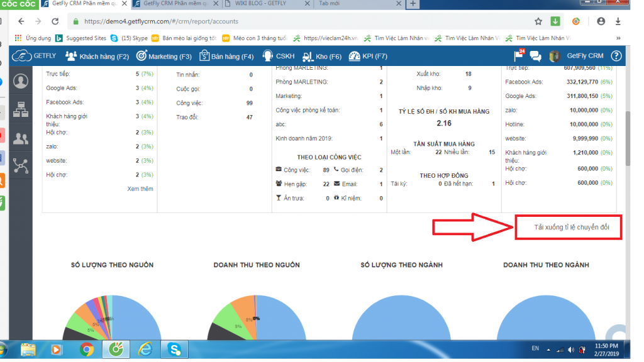
Task: Click Facebook Ads value 332,129,770
Action: [582, 82]
